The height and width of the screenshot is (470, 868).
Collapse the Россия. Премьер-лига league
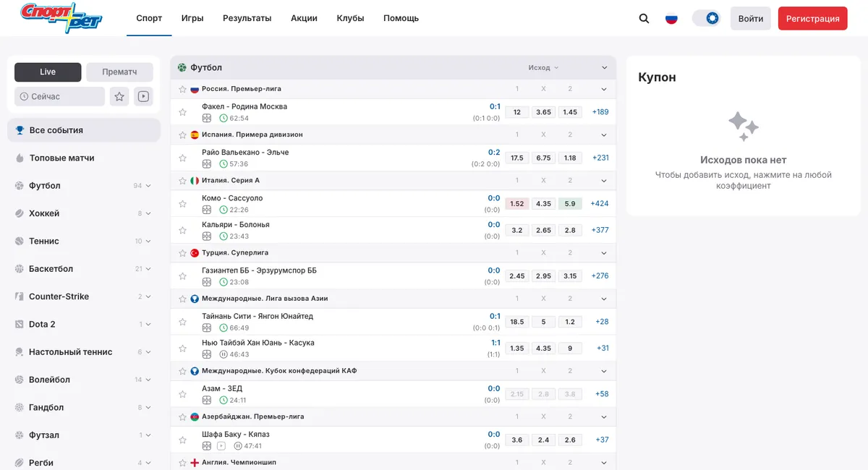click(x=605, y=89)
